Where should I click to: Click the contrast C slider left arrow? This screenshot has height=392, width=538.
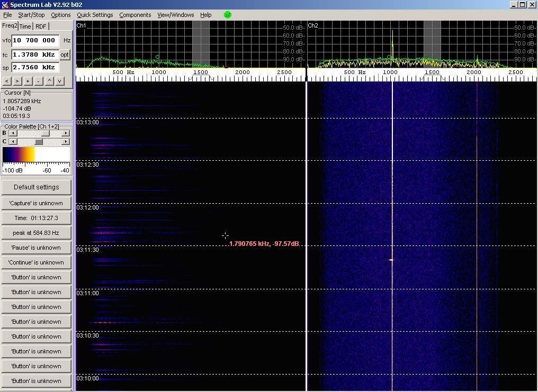[x=13, y=142]
